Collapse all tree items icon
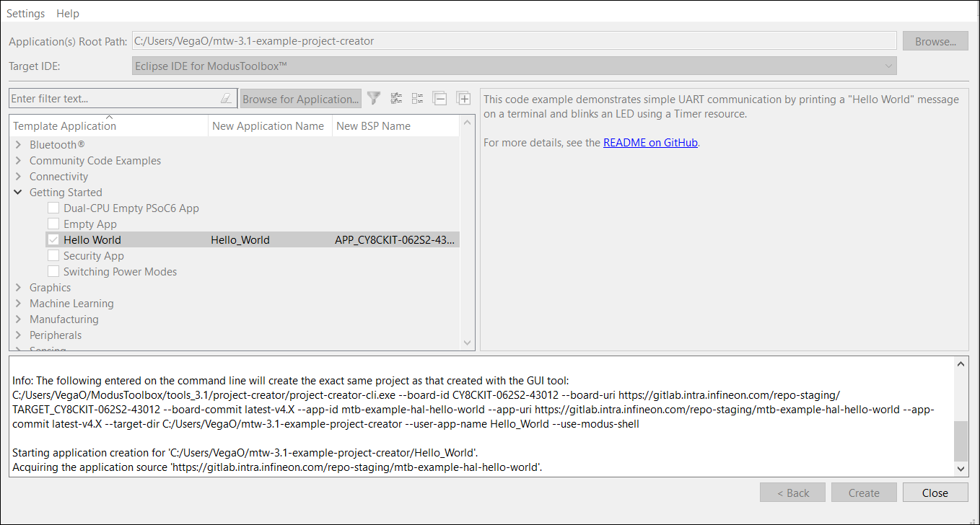Screen dimensions: 980x525 point(440,98)
